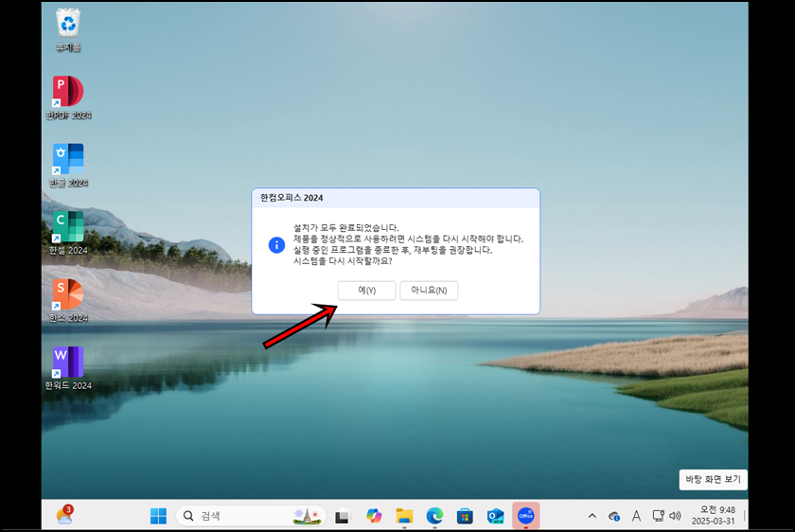This screenshot has height=532, width=795.
Task: Open File Explorer from the taskbar
Action: pos(404,516)
